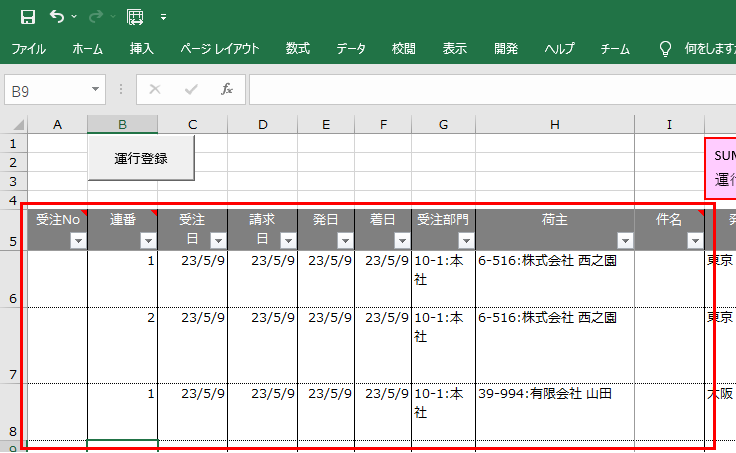The width and height of the screenshot is (736, 453).
Task: Open the 受注部門 column filter dropdown
Action: click(465, 240)
